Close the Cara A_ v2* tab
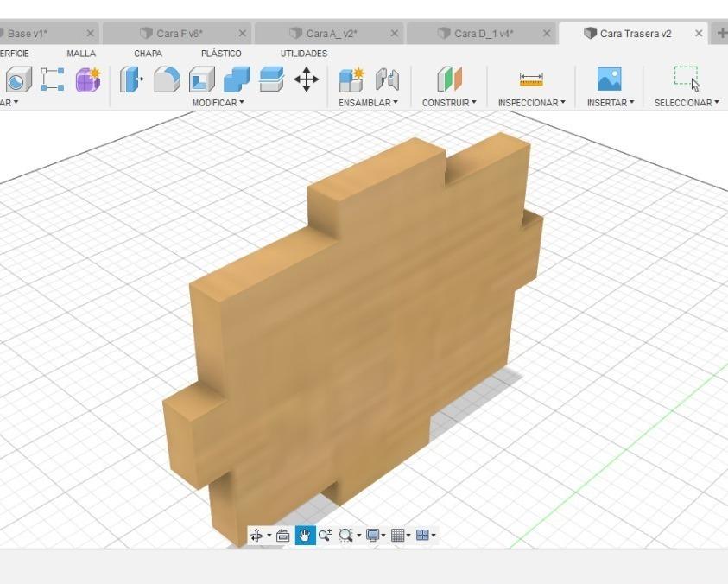728x584 pixels. pyautogui.click(x=395, y=34)
